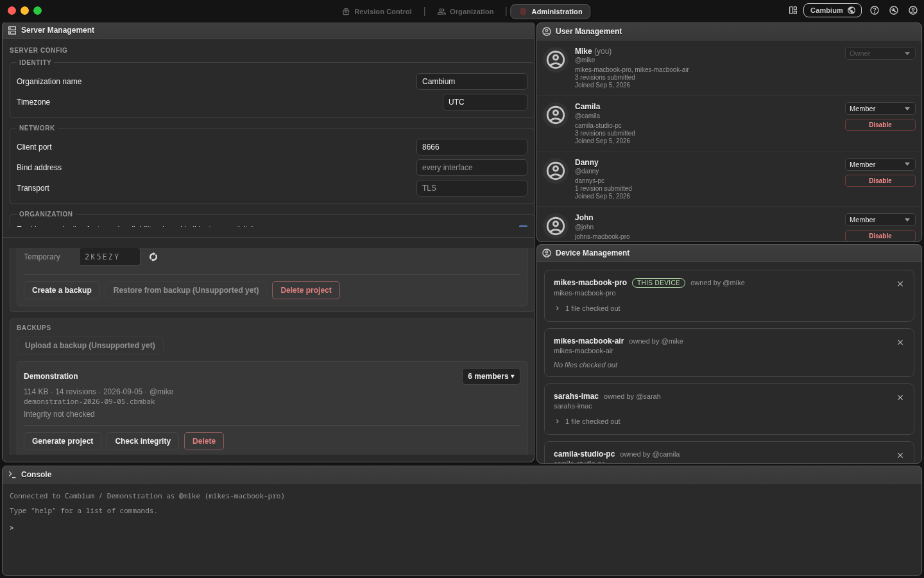Click the 'Connected to Cambium' console line

point(147,496)
